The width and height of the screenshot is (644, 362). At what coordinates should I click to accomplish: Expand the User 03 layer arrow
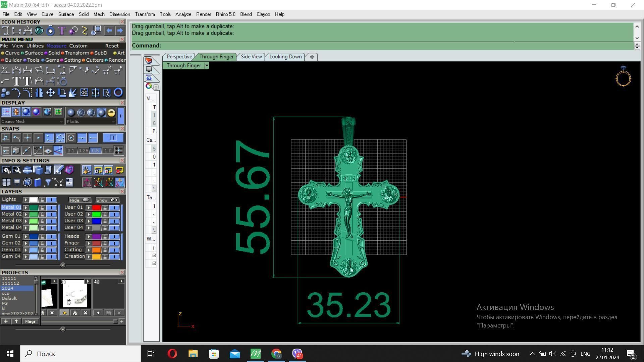point(89,221)
